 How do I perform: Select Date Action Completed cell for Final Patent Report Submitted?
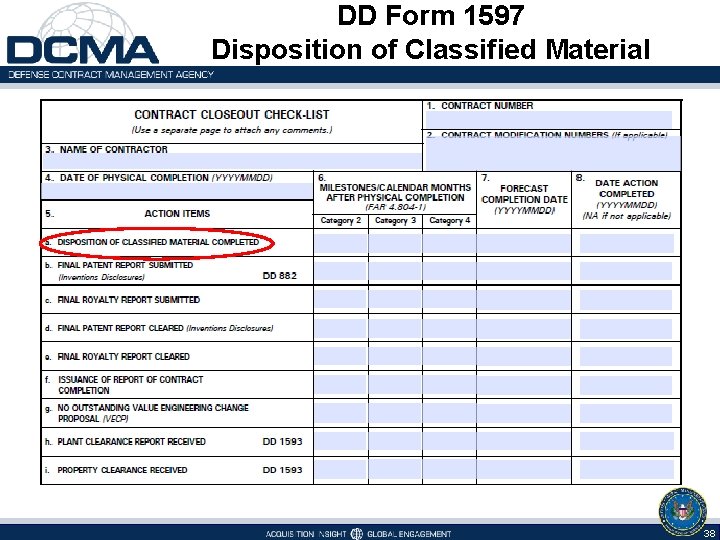point(626,271)
